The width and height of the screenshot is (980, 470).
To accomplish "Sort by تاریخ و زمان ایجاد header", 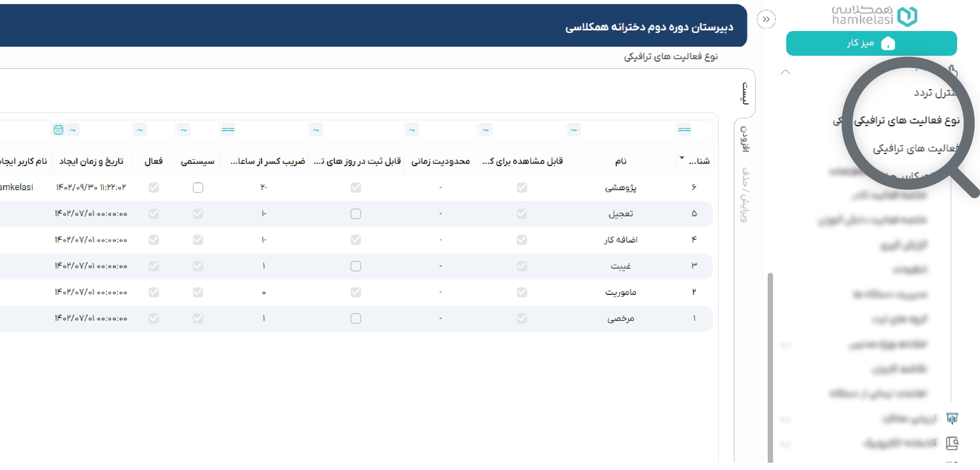I will [91, 161].
